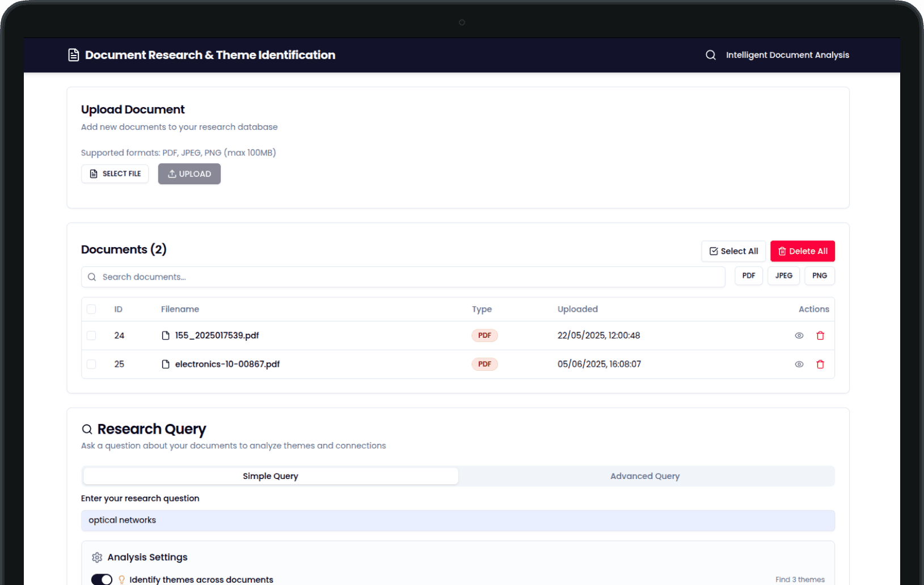
Task: Click the search icon beside Intelligent Document Analysis
Action: pyautogui.click(x=710, y=55)
